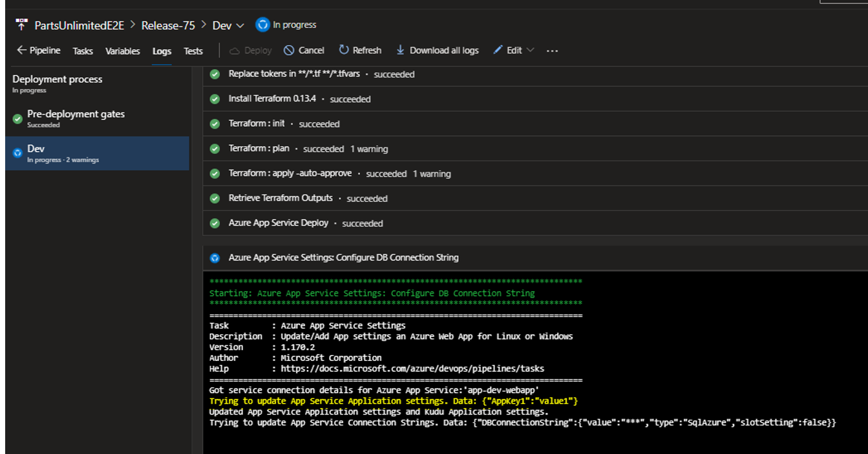Image resolution: width=868 pixels, height=454 pixels.
Task: Open Azure App Service Deploy task log
Action: (x=535, y=223)
